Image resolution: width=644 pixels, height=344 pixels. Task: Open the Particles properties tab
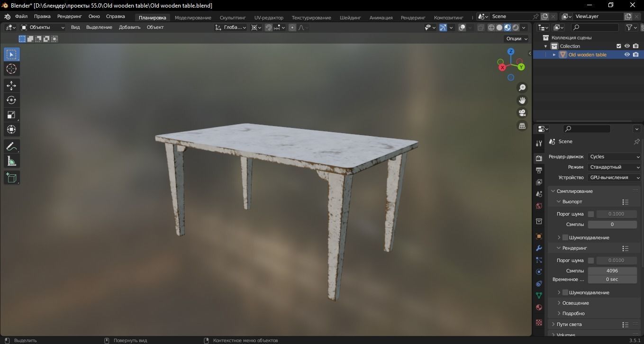539,260
